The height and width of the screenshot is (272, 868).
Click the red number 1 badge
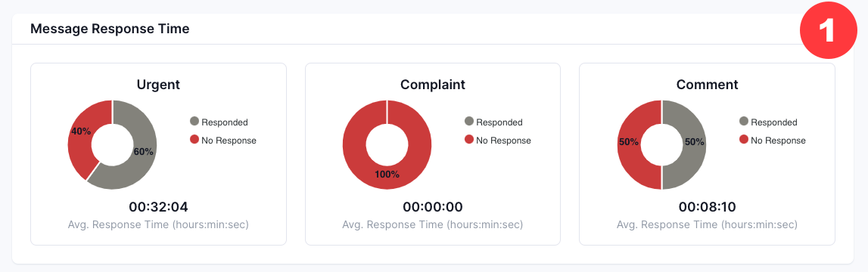pyautogui.click(x=827, y=32)
